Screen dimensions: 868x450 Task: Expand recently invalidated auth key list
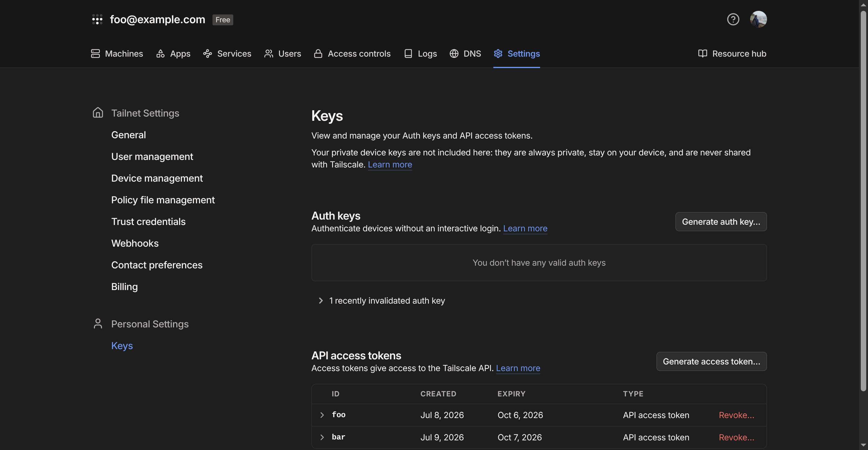(x=382, y=300)
